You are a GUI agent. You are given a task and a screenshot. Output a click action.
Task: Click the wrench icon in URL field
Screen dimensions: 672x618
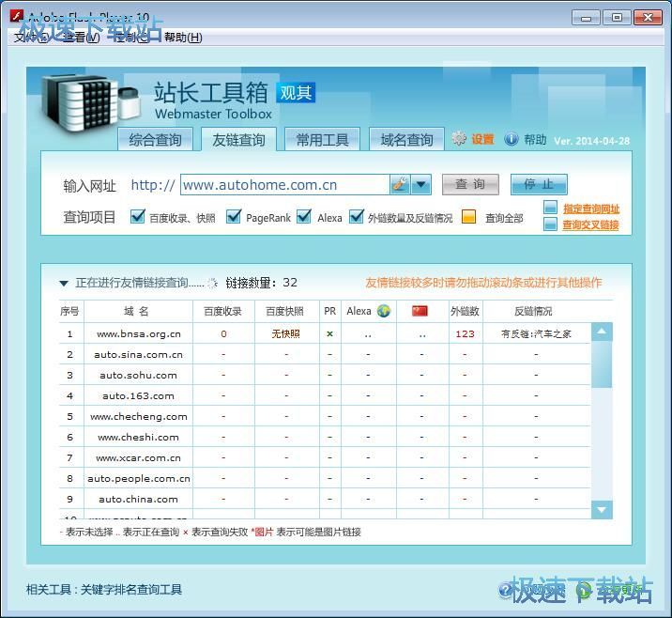pyautogui.click(x=401, y=185)
